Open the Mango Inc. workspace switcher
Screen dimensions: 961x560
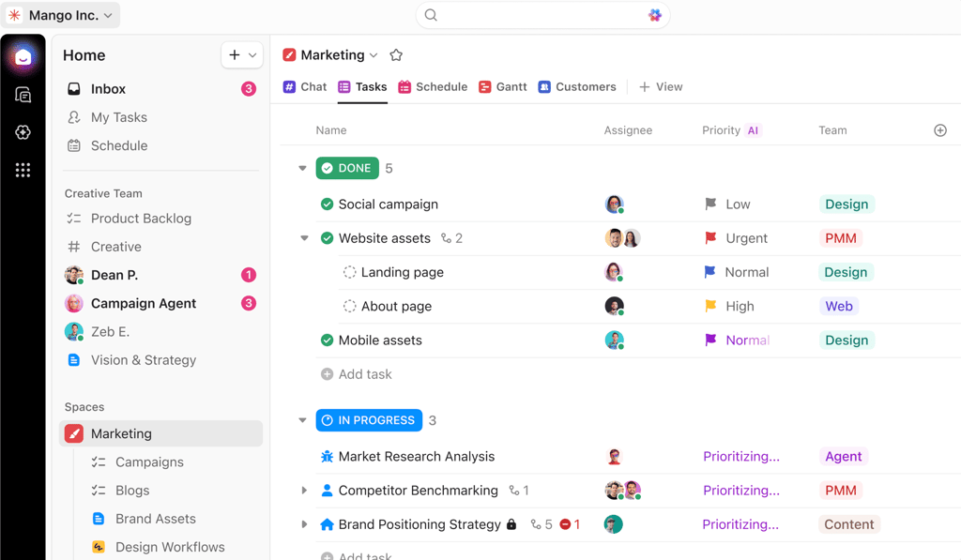point(61,15)
